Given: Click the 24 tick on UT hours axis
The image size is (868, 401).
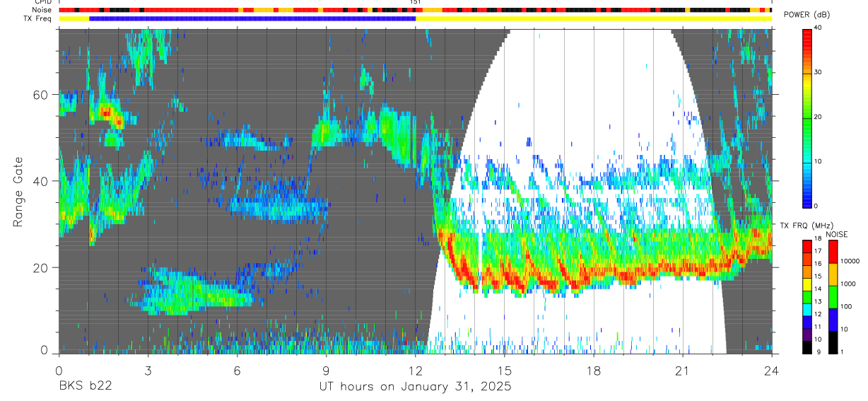Looking at the screenshot, I should pos(772,370).
